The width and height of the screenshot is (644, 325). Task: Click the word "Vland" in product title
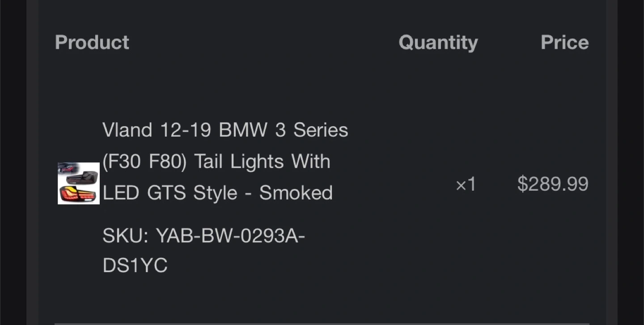pos(127,130)
